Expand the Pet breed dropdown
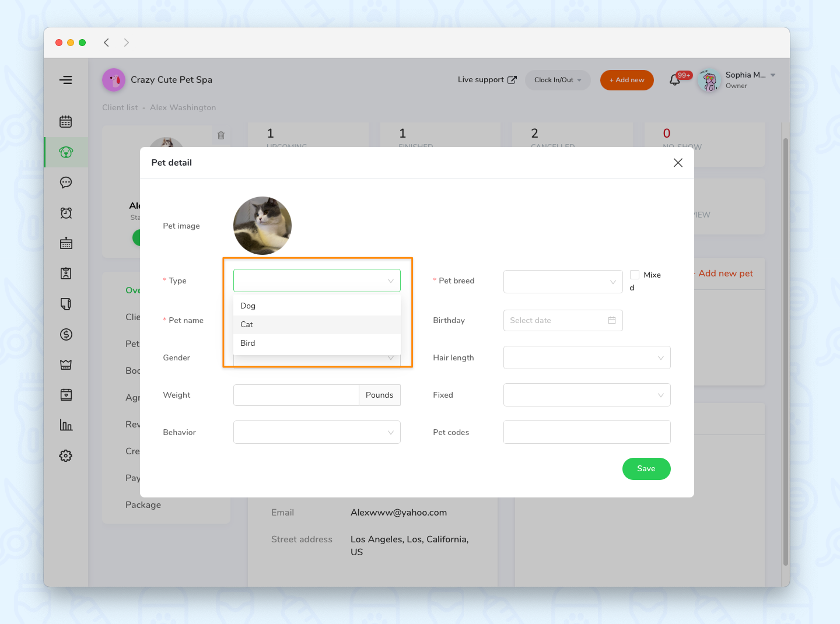 (x=563, y=282)
